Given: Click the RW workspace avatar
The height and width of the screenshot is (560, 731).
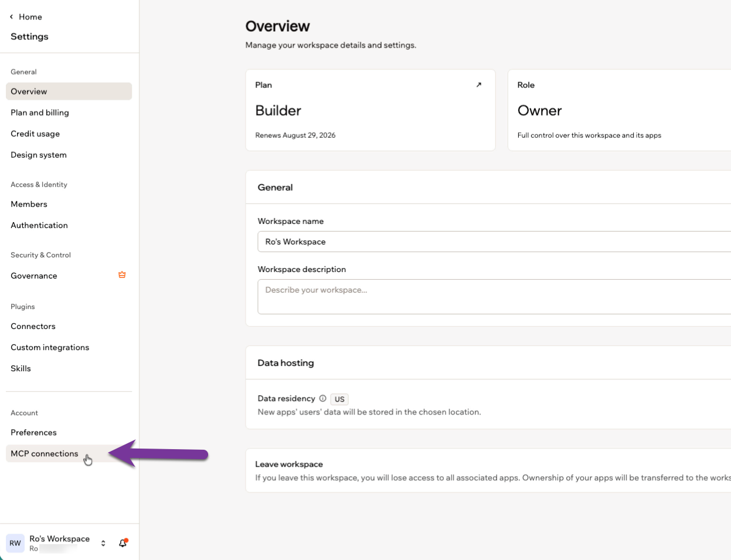Looking at the screenshot, I should pos(15,543).
